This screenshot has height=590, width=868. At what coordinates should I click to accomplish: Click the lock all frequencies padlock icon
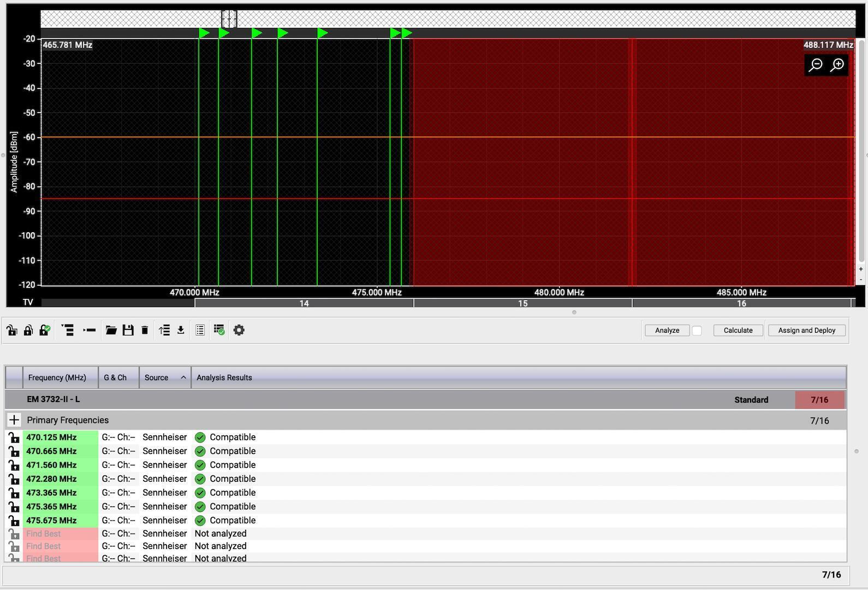tap(28, 330)
